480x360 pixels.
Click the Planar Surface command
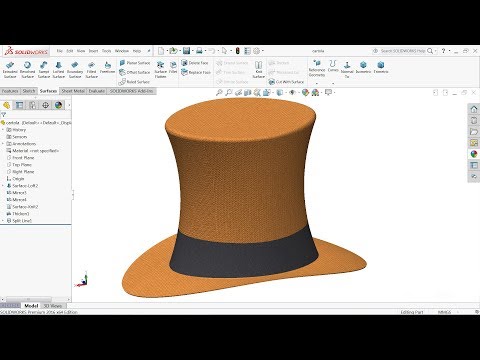point(135,63)
